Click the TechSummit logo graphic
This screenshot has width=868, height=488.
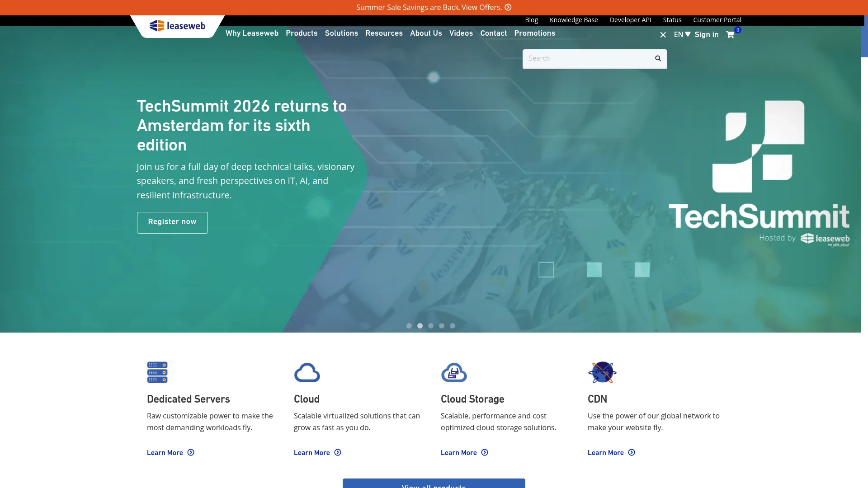[x=759, y=174]
